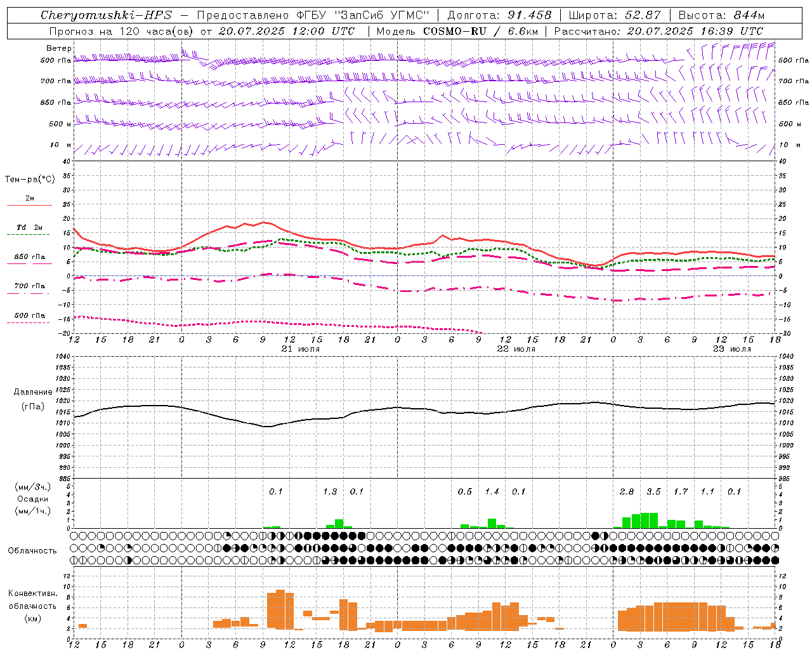The width and height of the screenshot is (812, 650).
Task: Click the Тем-ра(°C) axis label
Action: (30, 180)
